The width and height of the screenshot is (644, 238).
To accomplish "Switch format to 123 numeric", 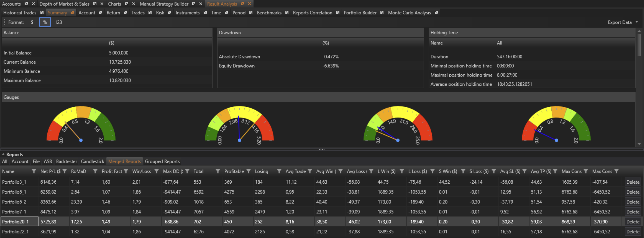I will [x=58, y=22].
